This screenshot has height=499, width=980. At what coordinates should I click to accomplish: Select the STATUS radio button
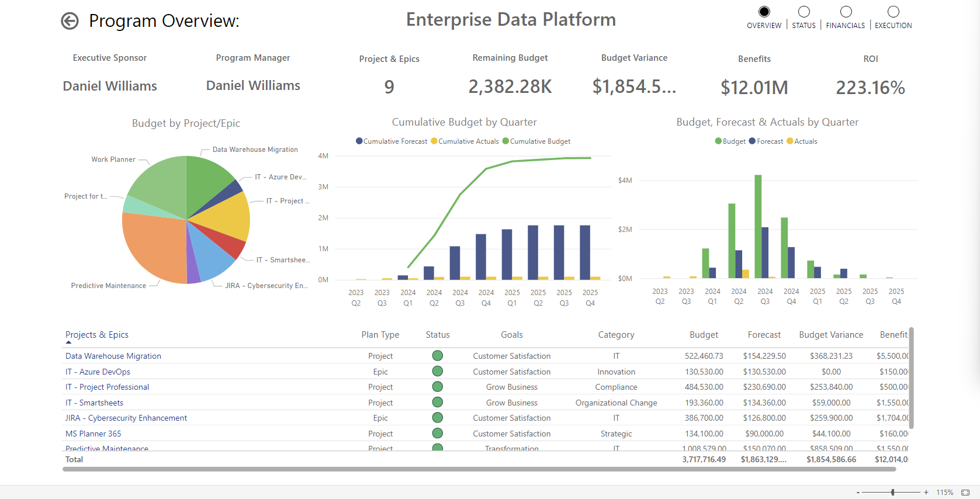[804, 12]
